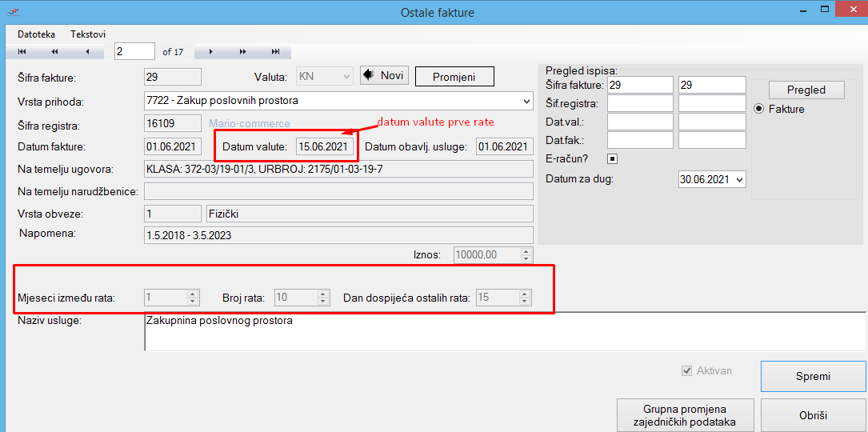Open the Tekstovi menu
The height and width of the screenshot is (432, 868).
coord(88,34)
